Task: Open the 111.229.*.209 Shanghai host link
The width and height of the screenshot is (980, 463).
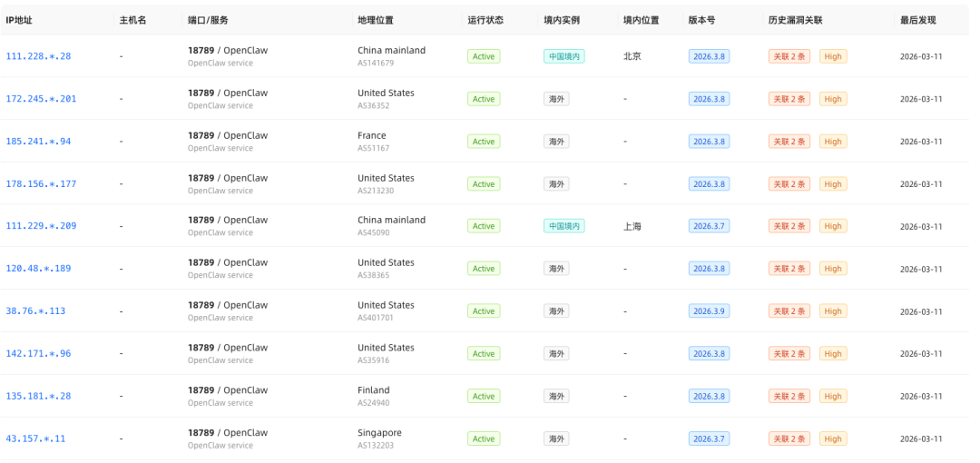Action: tap(41, 226)
